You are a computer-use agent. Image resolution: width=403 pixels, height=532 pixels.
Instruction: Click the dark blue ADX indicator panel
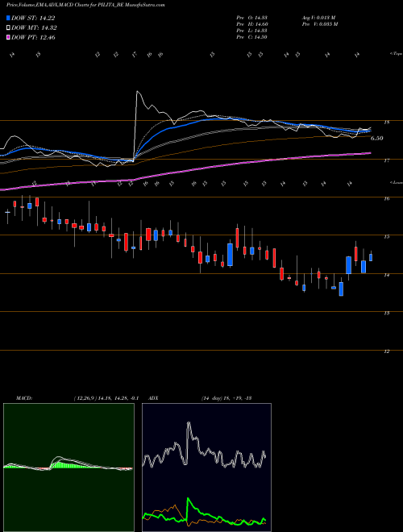pyautogui.click(x=206, y=468)
